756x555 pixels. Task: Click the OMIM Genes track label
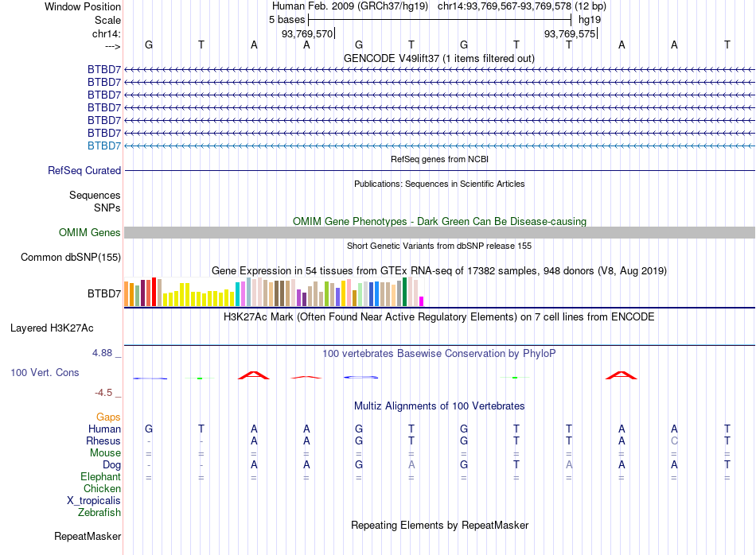[90, 233]
